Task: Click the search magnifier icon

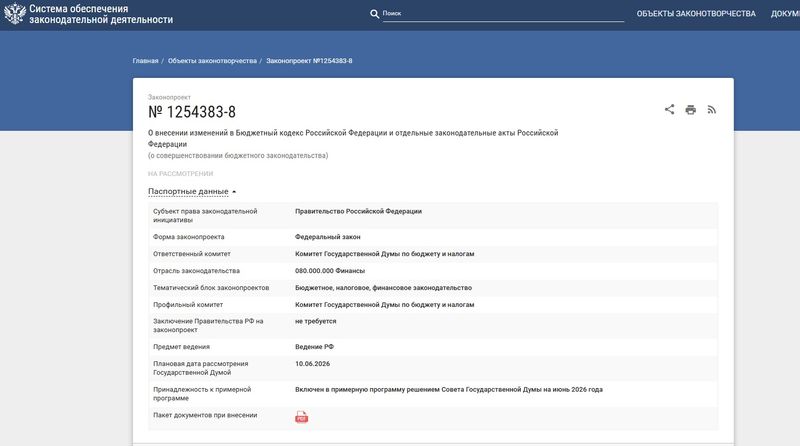Action: 374,14
